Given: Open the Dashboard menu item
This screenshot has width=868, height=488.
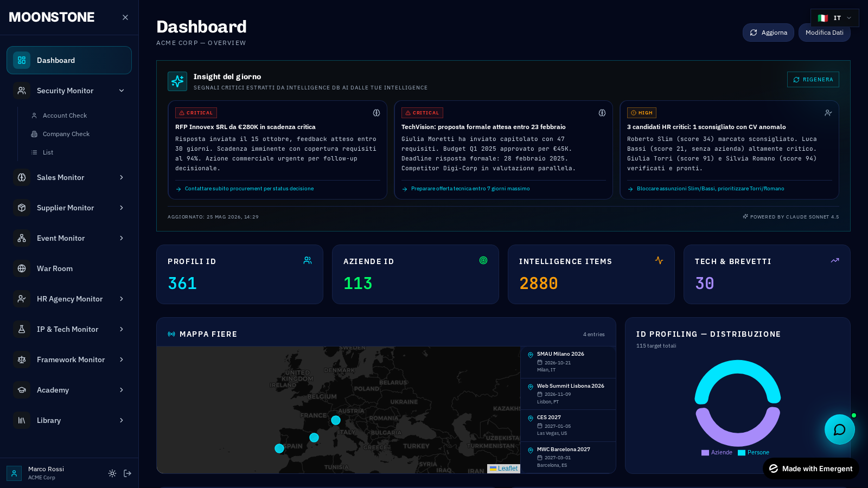Looking at the screenshot, I should click(x=69, y=60).
